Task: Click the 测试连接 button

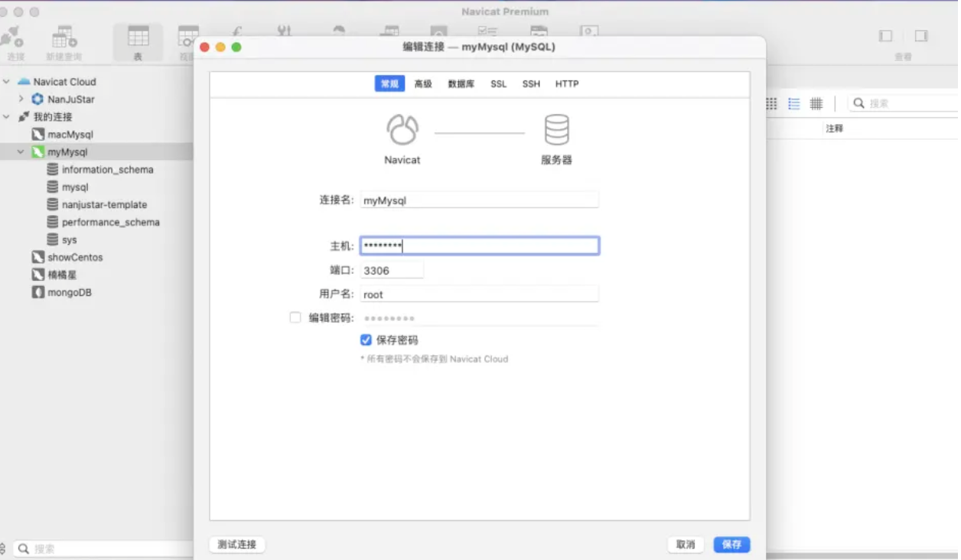Action: pyautogui.click(x=236, y=544)
